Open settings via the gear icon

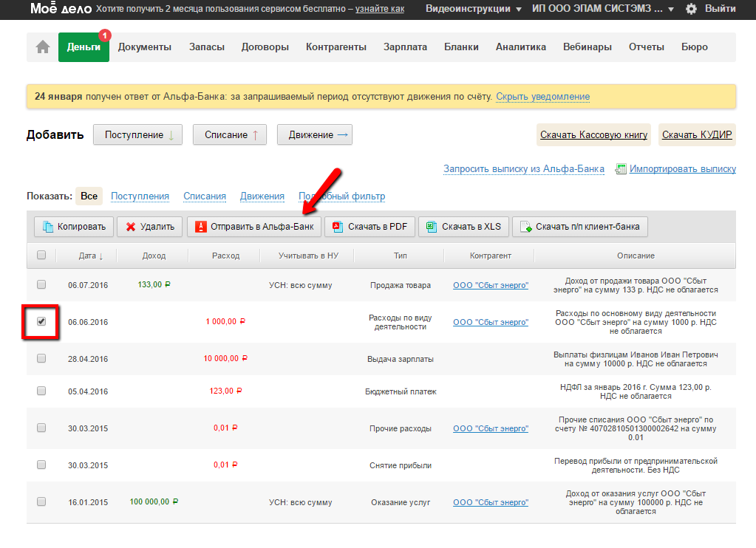point(691,9)
